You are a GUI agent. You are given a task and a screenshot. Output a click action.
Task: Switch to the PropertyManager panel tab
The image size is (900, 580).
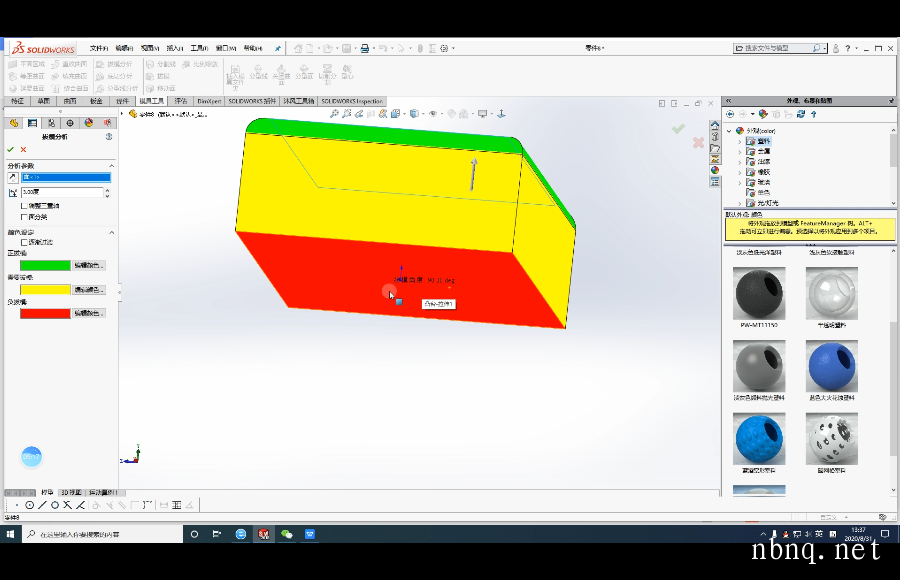tap(32, 123)
